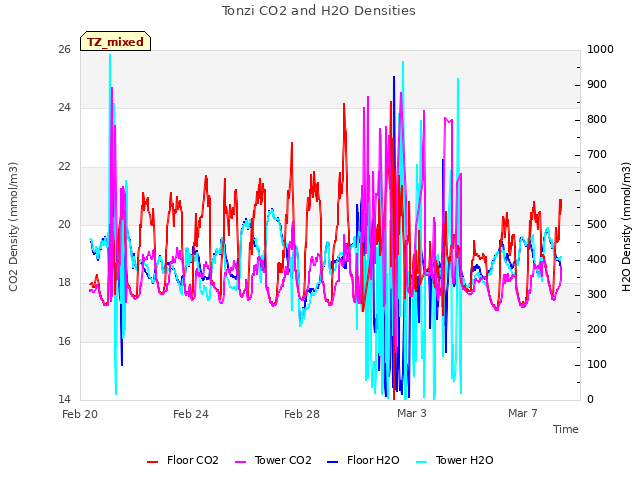Click the Tower H2O legend entry
Viewport: 640px width, 480px height.
click(454, 460)
